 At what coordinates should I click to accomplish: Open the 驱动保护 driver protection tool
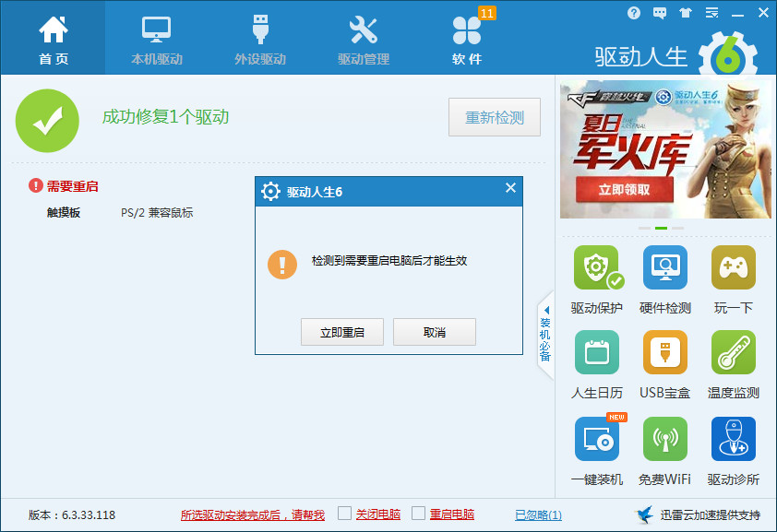pos(597,267)
